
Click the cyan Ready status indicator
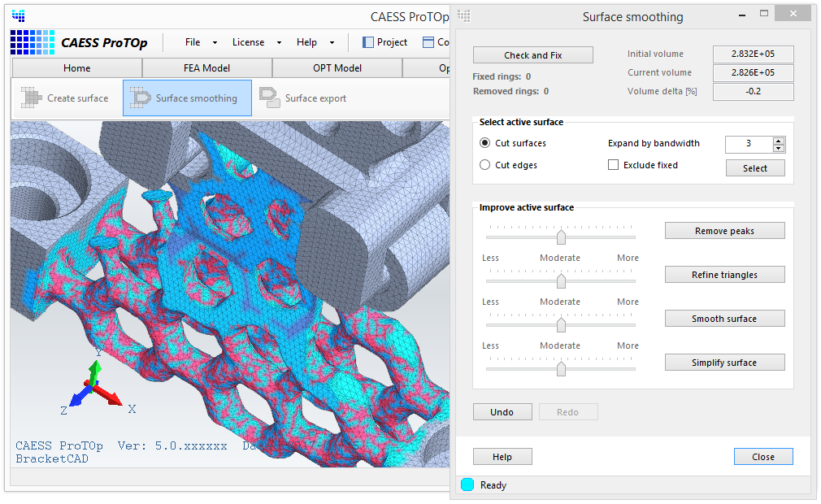[x=467, y=484]
